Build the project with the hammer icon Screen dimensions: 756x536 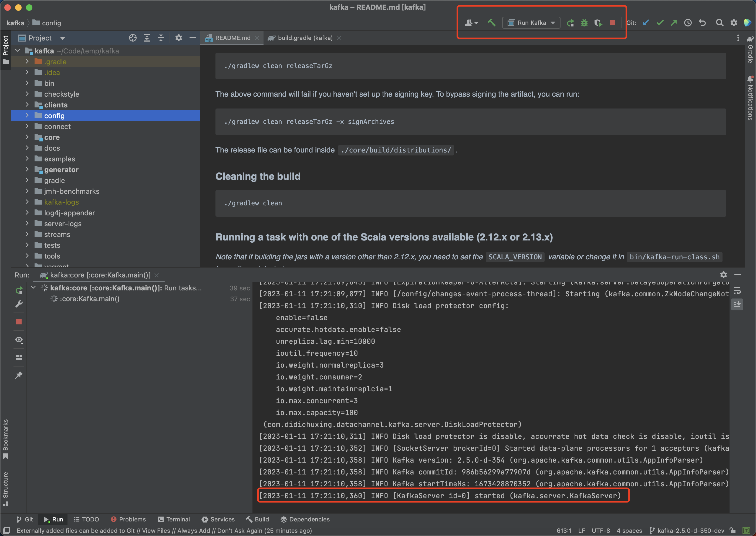click(492, 22)
